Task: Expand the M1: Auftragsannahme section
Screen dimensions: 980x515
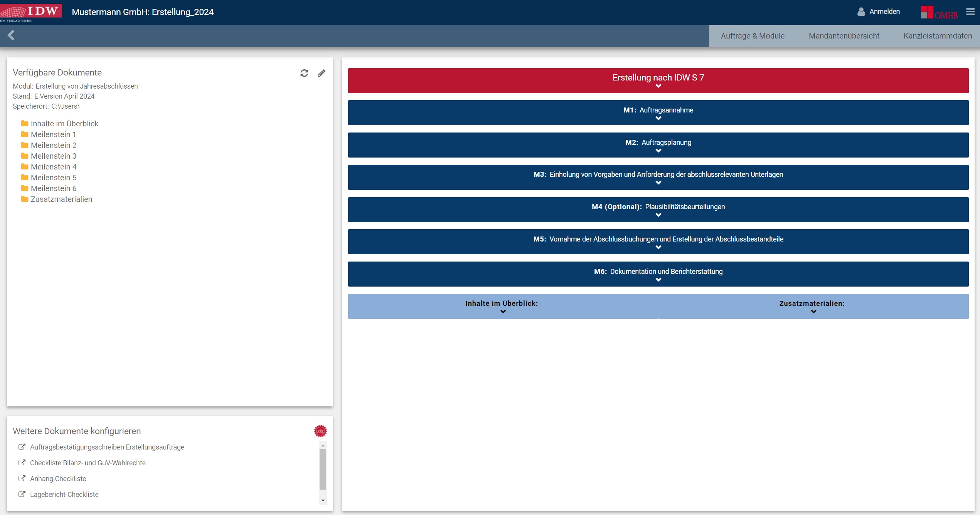Action: [658, 113]
